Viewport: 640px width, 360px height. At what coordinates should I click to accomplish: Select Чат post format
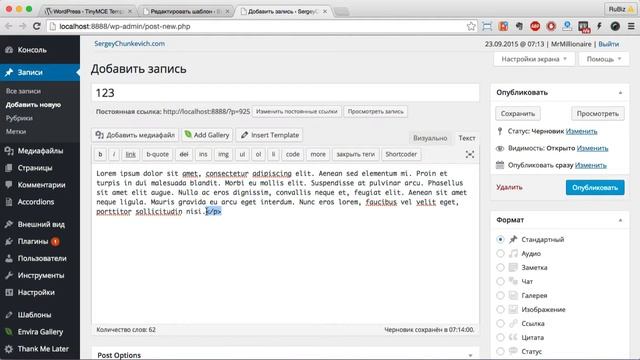(500, 281)
